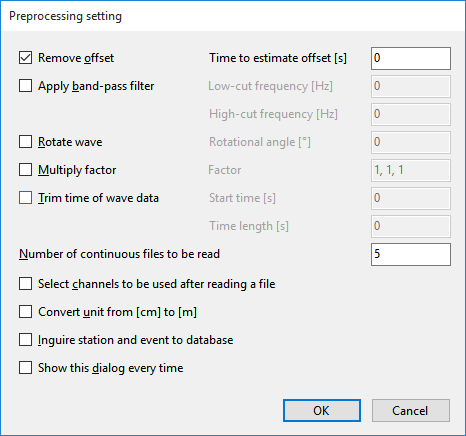Tick the Rotate wave checkbox
The height and width of the screenshot is (436, 466).
pyautogui.click(x=26, y=142)
